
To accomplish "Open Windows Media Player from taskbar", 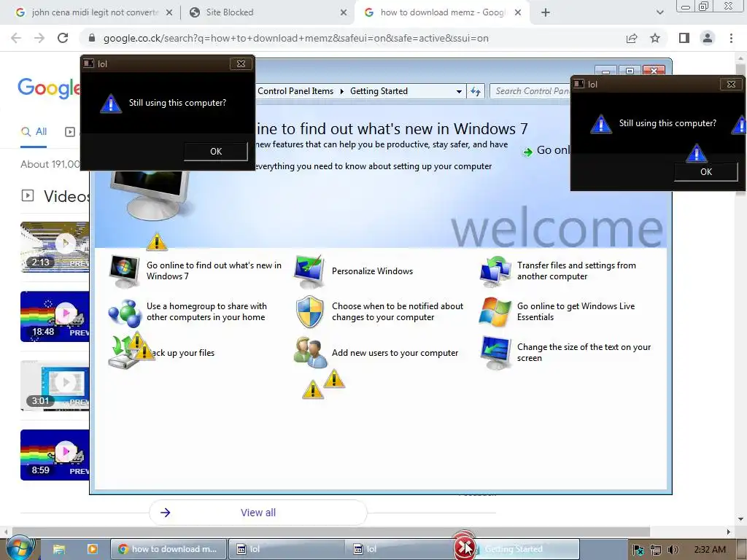I will click(92, 549).
